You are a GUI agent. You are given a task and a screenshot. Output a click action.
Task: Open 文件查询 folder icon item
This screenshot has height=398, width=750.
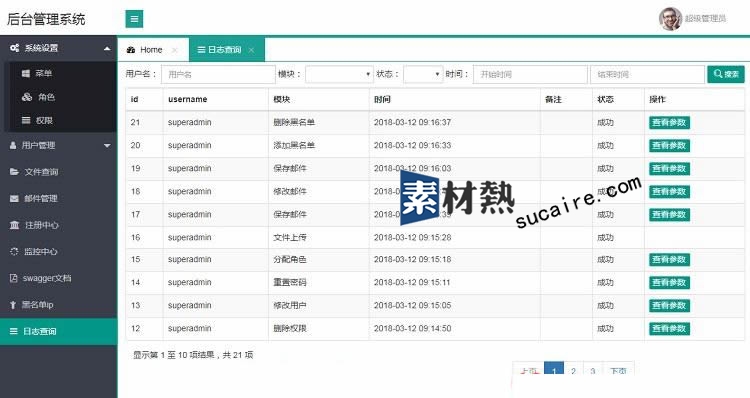14,172
